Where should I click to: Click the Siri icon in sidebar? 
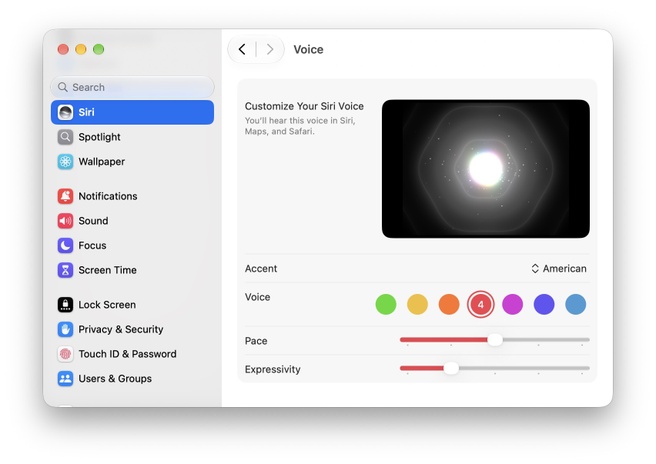[65, 112]
